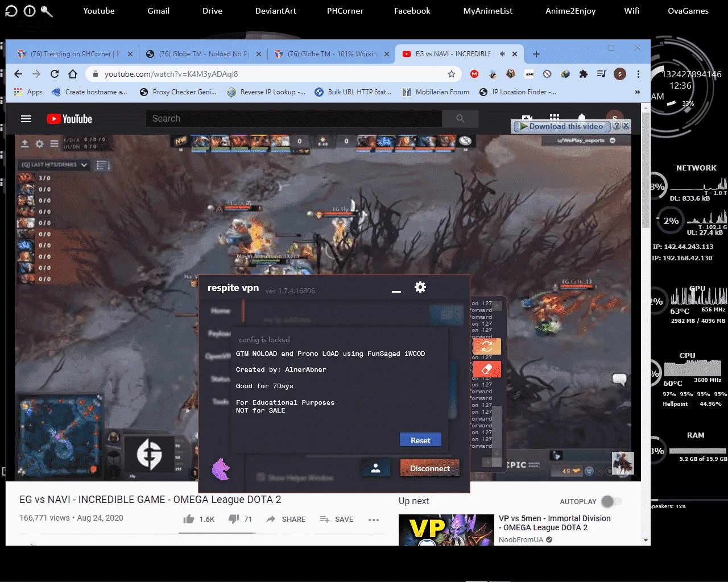Go to the YouTube home logo
Viewport: 728px width, 582px height.
[69, 119]
